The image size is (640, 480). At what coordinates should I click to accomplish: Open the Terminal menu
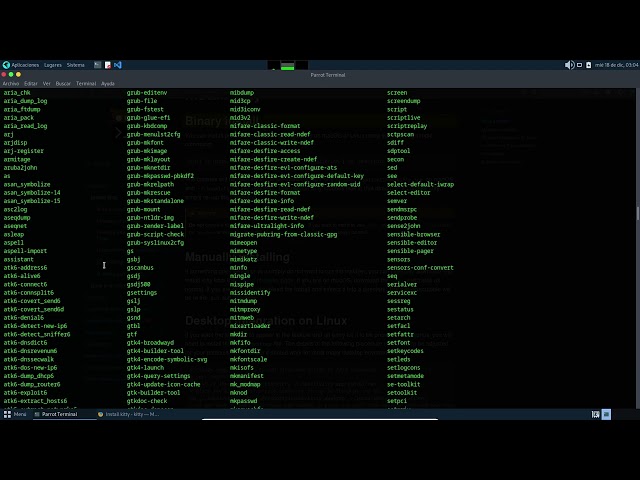(x=86, y=84)
